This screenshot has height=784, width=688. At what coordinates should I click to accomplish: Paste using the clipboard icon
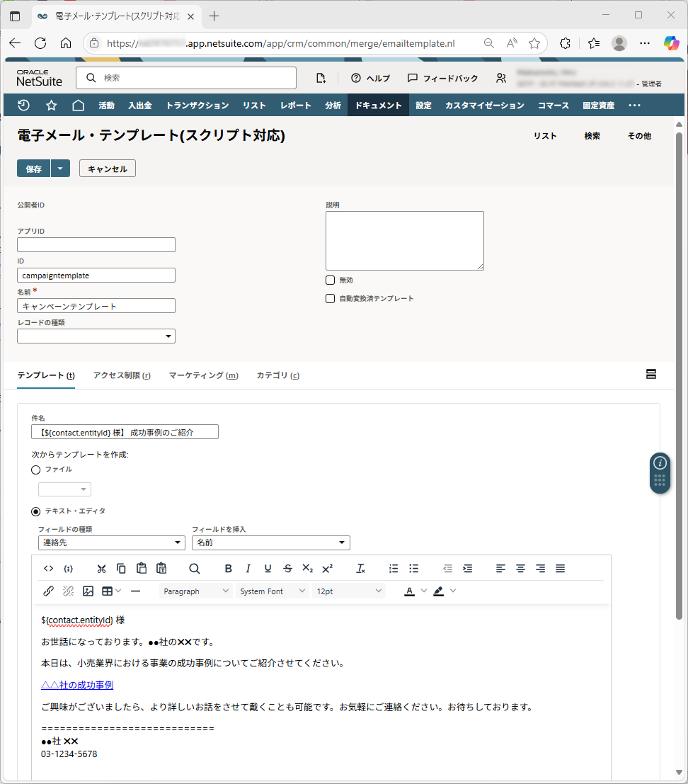(x=142, y=569)
